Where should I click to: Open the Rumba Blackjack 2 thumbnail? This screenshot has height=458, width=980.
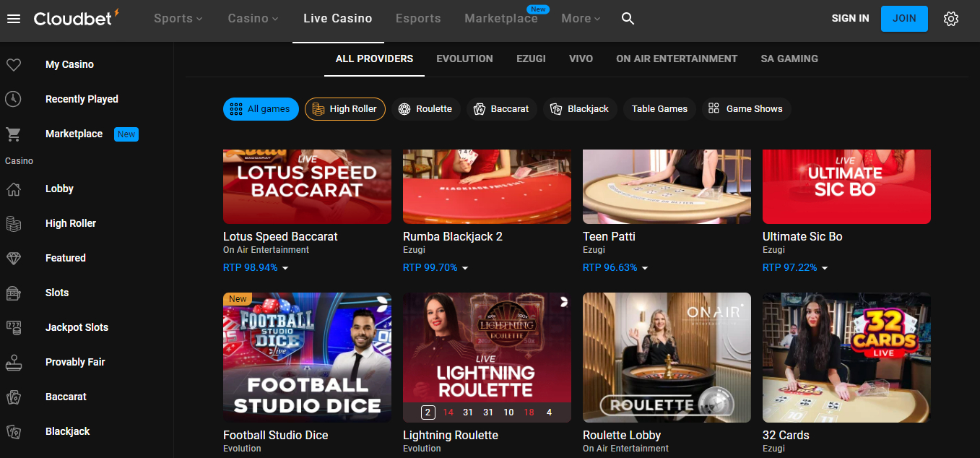[x=487, y=186]
